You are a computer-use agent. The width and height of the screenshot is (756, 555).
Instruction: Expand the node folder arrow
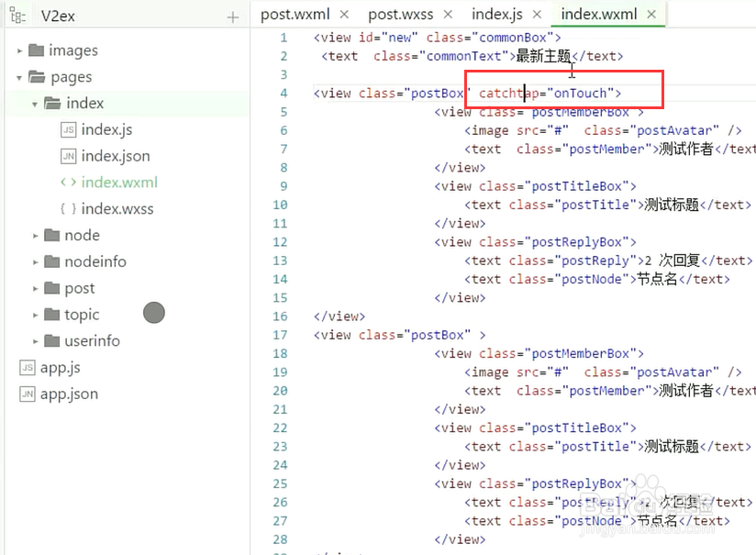[35, 236]
